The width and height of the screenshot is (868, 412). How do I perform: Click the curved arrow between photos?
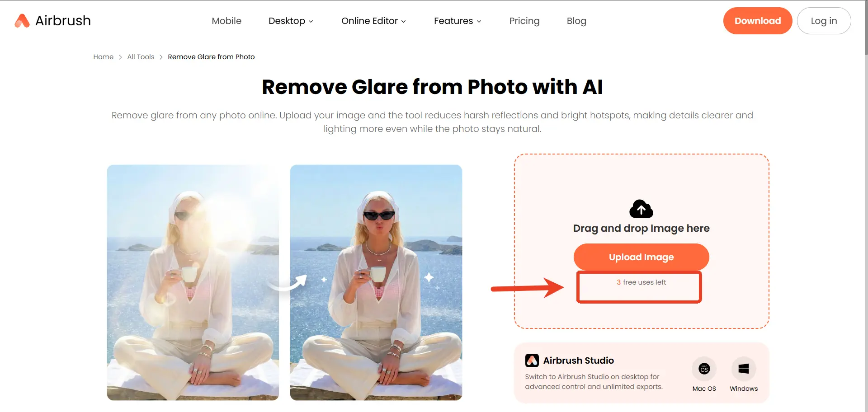point(288,283)
